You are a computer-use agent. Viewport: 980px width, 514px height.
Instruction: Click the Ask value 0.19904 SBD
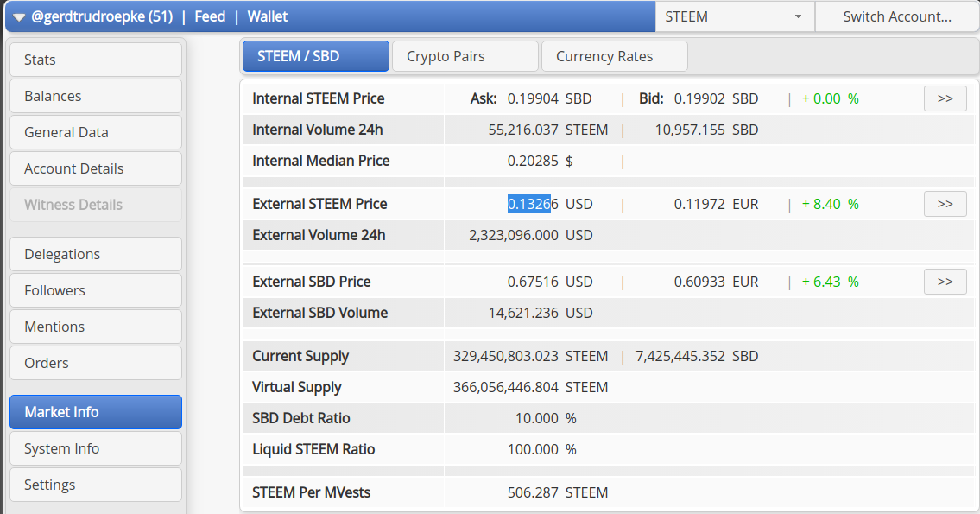(549, 98)
